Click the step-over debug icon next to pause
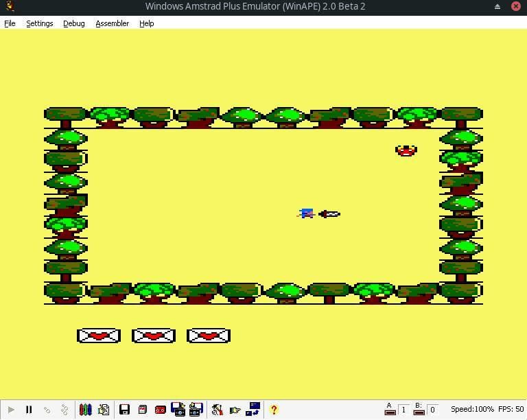 tap(65, 410)
